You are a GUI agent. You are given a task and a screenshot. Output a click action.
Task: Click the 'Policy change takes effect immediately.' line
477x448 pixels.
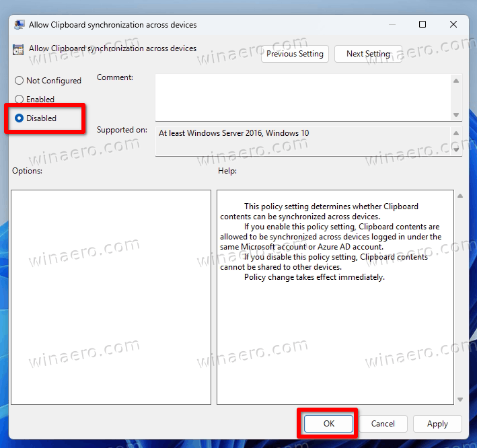314,277
